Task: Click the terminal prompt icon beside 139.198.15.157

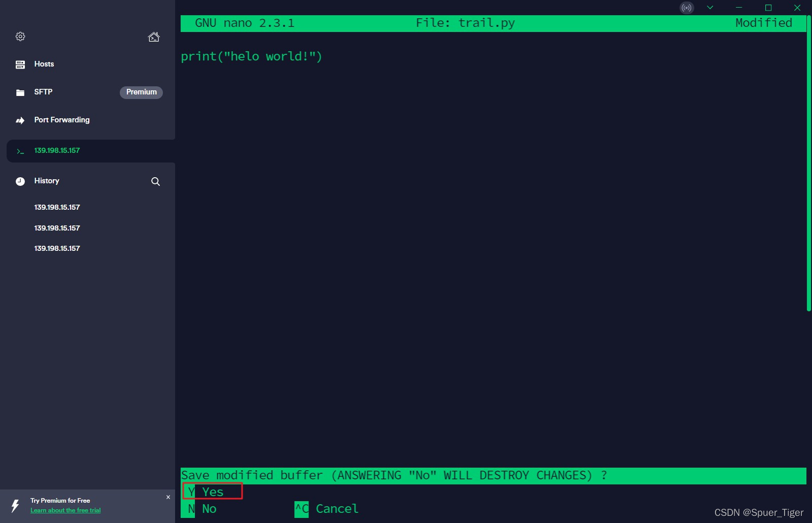Action: 20,151
